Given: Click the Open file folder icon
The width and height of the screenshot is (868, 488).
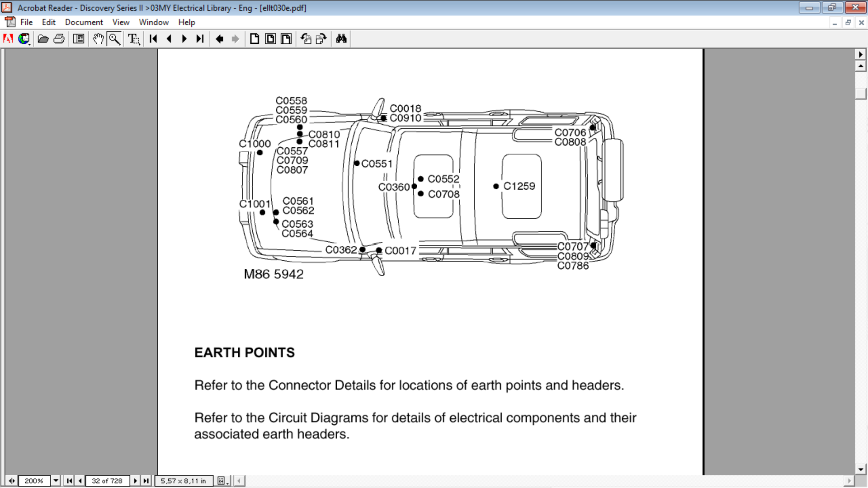Looking at the screenshot, I should click(x=43, y=39).
